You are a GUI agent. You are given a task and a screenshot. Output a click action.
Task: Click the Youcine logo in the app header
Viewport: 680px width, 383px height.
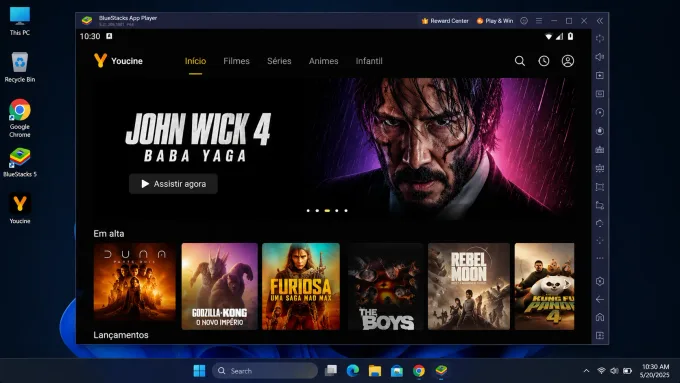[118, 61]
